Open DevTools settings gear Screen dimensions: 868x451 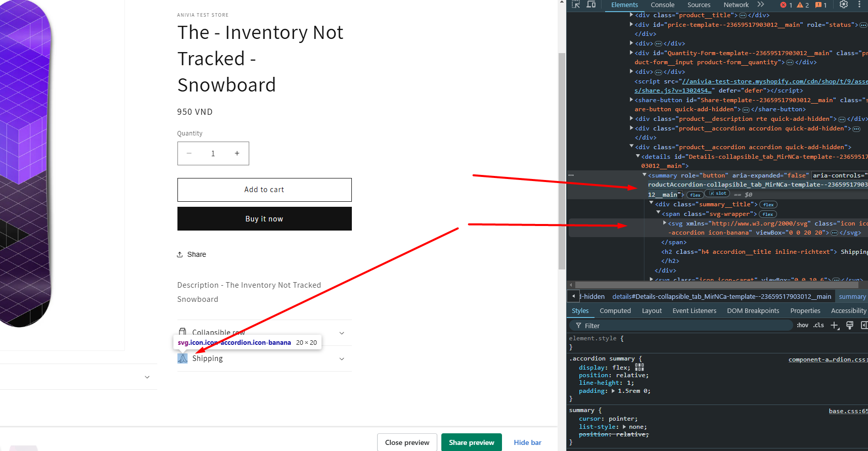(x=844, y=5)
